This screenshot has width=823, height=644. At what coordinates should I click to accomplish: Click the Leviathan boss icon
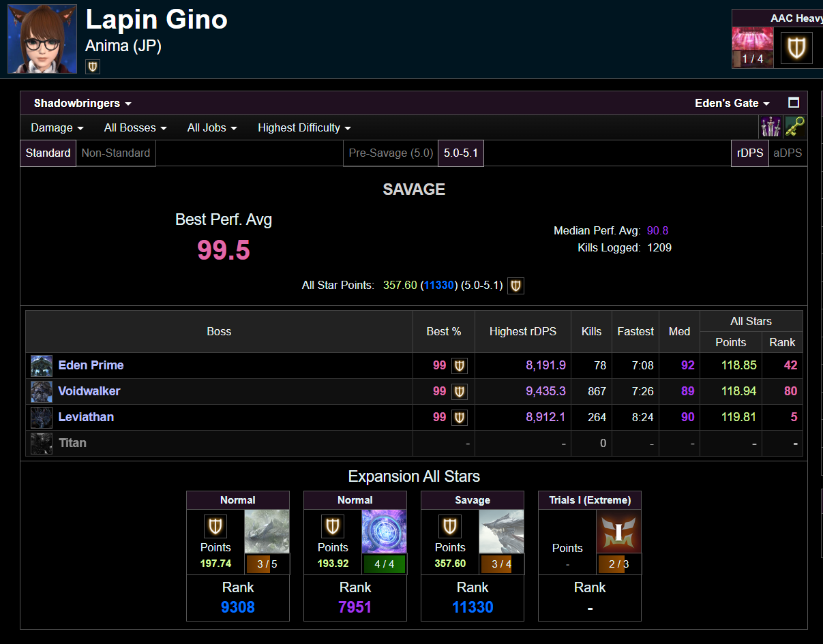[x=42, y=417]
